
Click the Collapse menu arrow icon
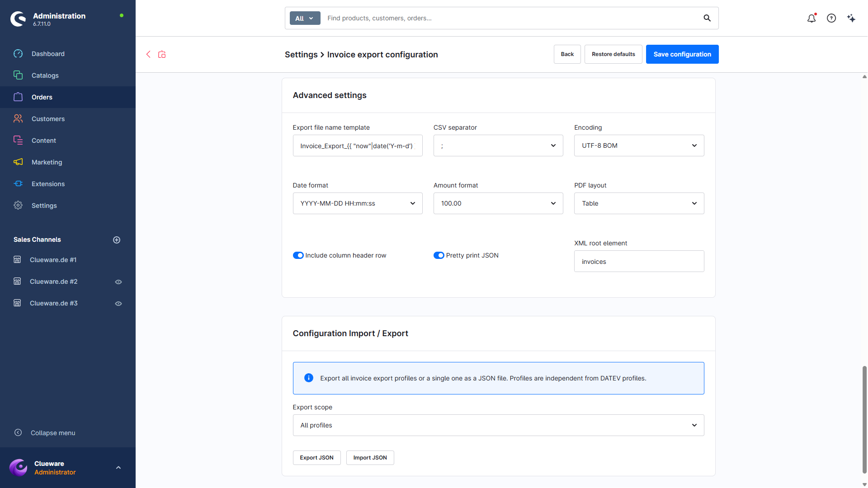pos(18,433)
